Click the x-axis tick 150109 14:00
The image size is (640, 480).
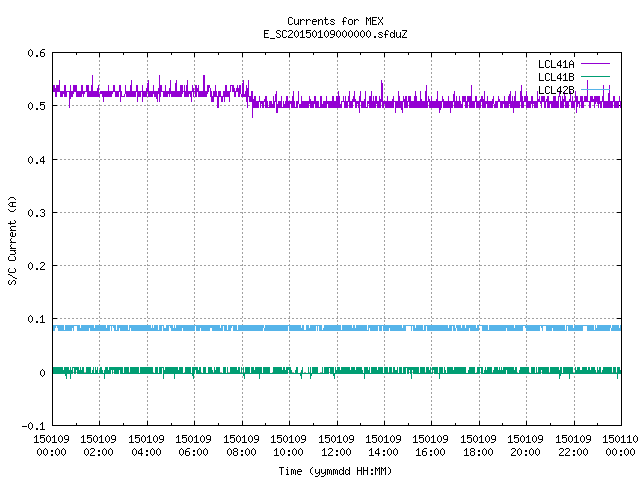[383, 445]
